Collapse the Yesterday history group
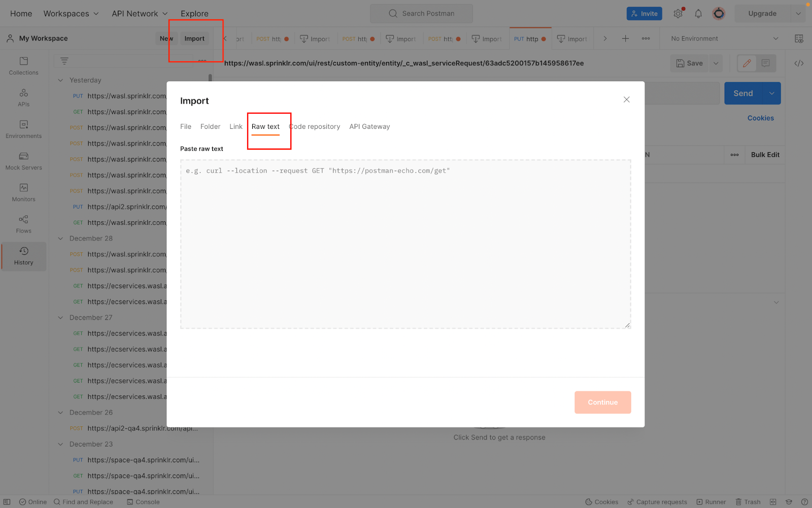The image size is (812, 508). tap(60, 80)
